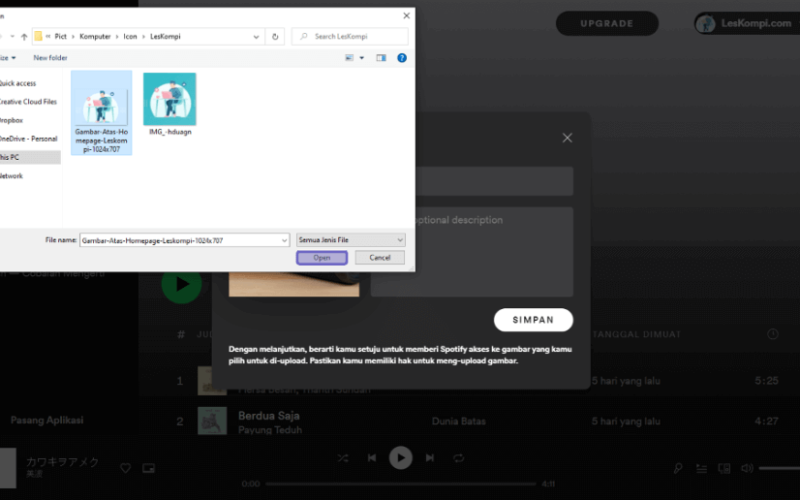Open the File name combo box dropdown
The width and height of the screenshot is (800, 500).
click(284, 240)
